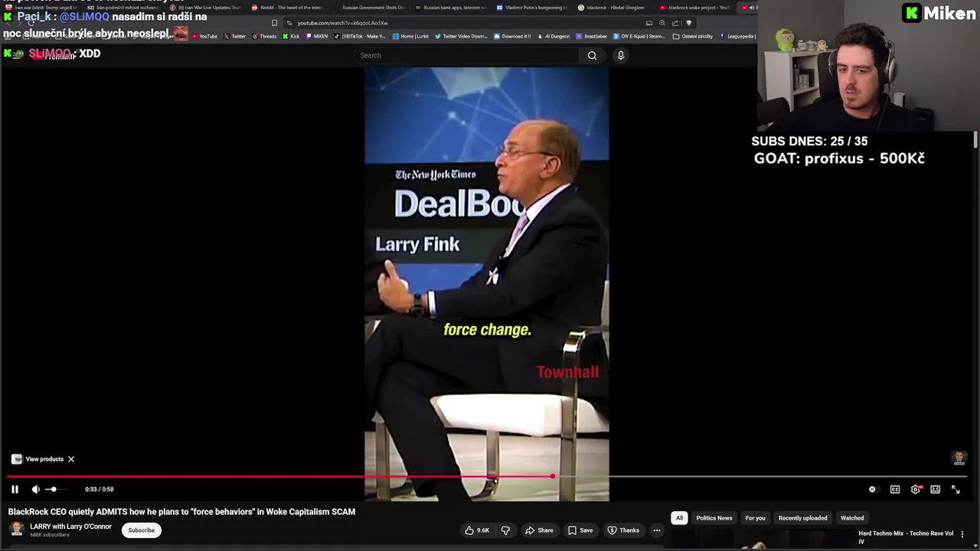980x551 pixels.
Task: Switch to Iran War Live Updates tab
Action: click(205, 8)
